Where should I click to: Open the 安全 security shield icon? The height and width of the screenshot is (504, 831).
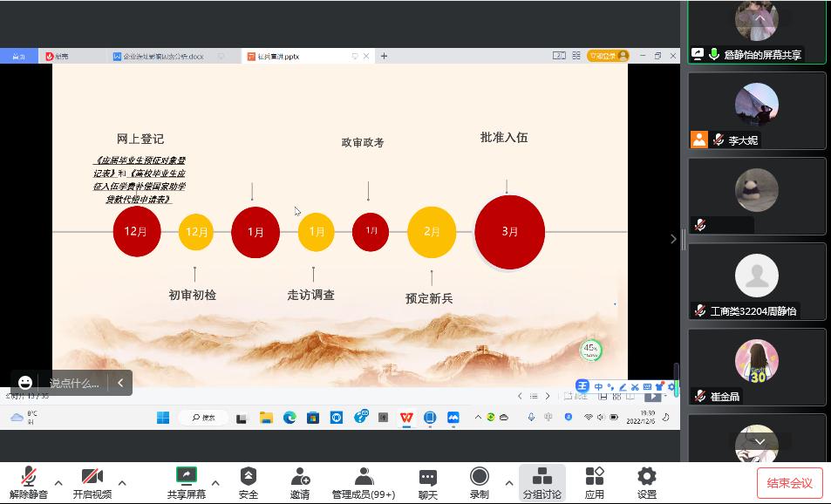coord(249,482)
